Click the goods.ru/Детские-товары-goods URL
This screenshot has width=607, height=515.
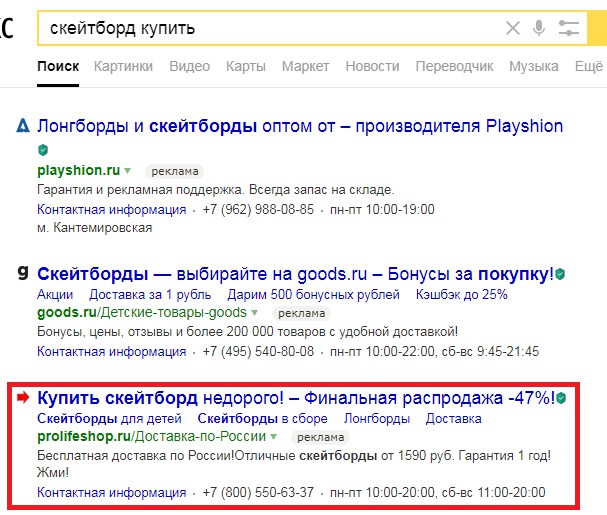pos(142,312)
